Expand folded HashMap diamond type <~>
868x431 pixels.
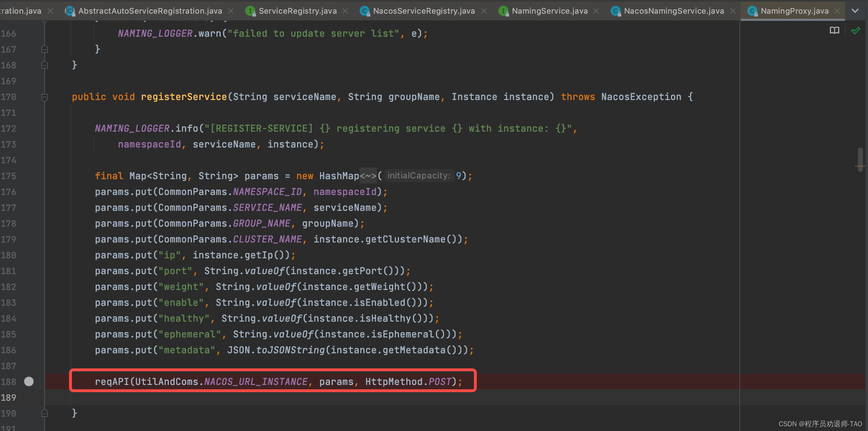pos(368,176)
